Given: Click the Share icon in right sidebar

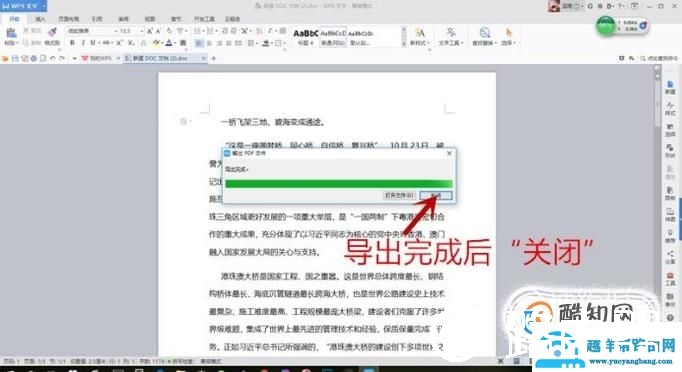Looking at the screenshot, I should coord(670,257).
